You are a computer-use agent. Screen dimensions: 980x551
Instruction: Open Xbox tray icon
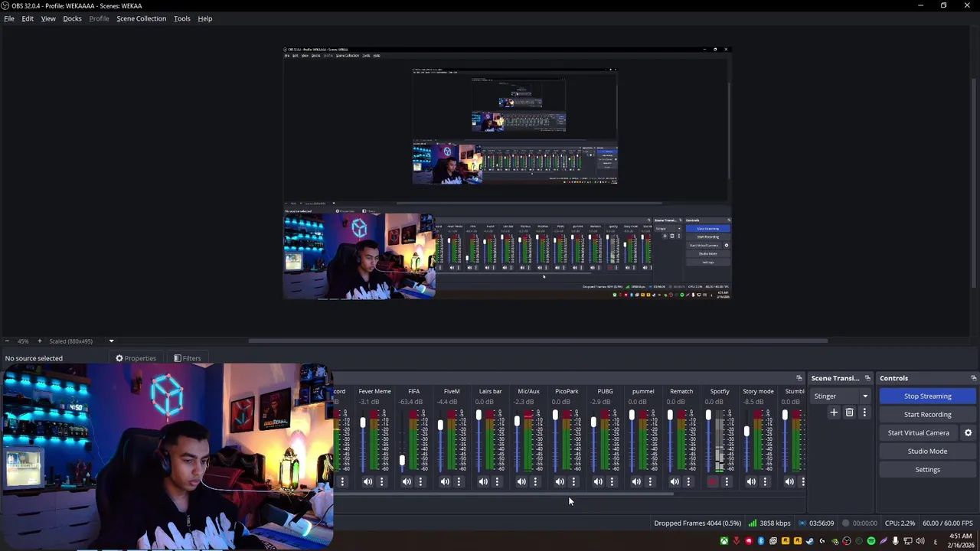coord(724,541)
